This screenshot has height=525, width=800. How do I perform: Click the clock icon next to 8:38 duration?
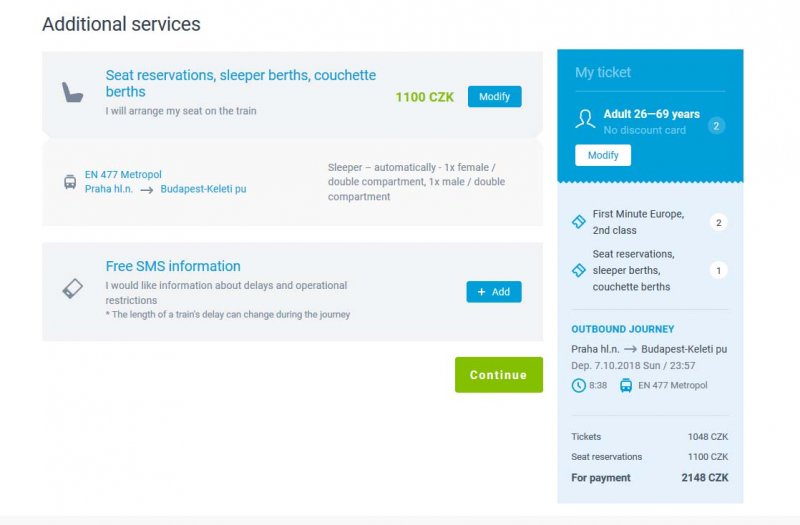click(x=578, y=385)
